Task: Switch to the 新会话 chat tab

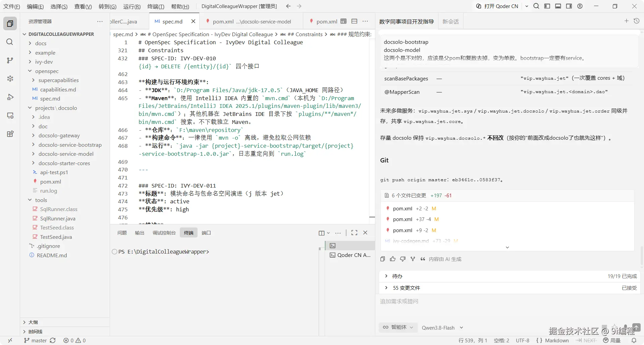Action: pos(450,21)
